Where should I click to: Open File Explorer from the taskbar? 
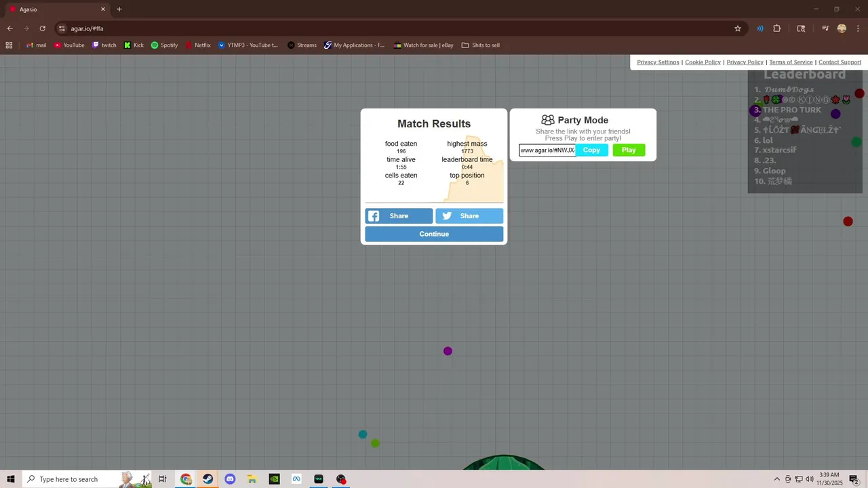click(x=252, y=479)
